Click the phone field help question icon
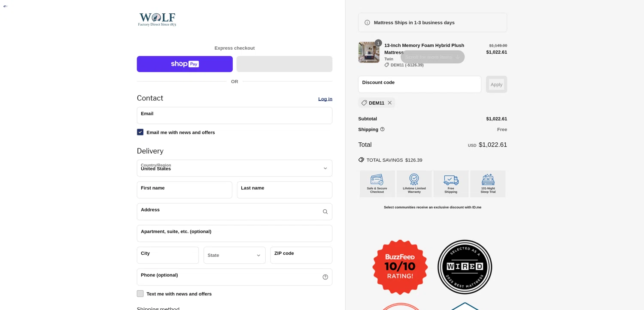The image size is (644, 310). (325, 277)
